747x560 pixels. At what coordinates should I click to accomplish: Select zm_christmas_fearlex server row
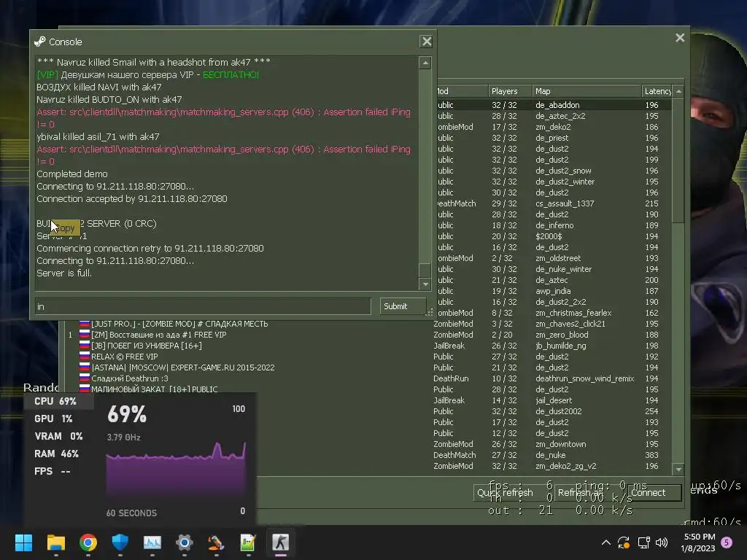(554, 313)
